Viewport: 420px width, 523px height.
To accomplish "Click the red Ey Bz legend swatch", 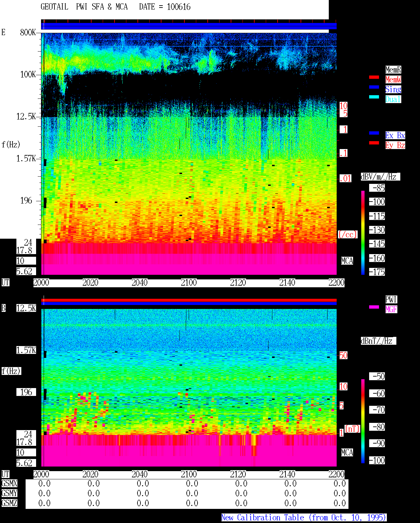I will pyautogui.click(x=374, y=143).
